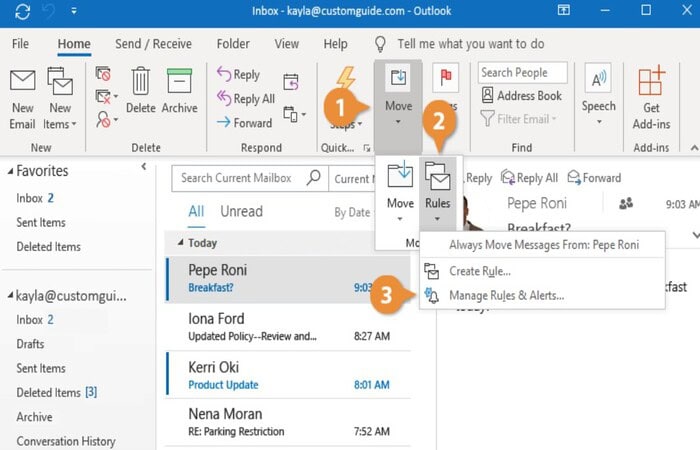Open the More respond actions dropdown
Screen dimensions: 700x450
[294, 114]
